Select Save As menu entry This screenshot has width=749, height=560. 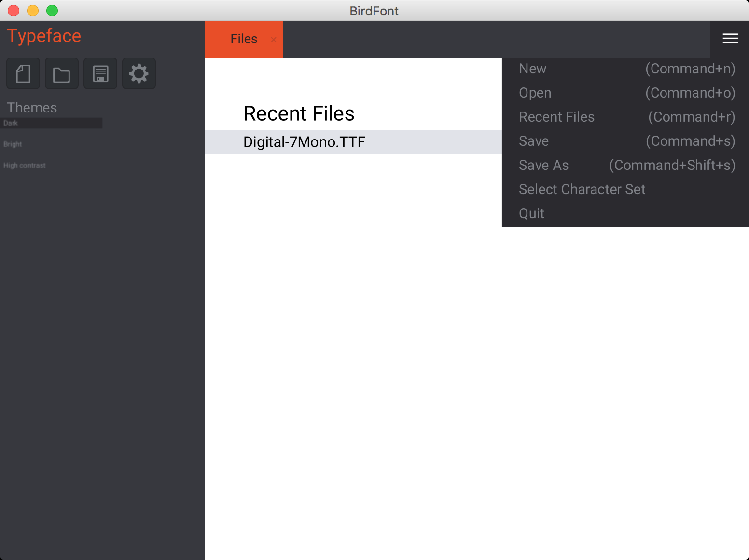coord(625,165)
